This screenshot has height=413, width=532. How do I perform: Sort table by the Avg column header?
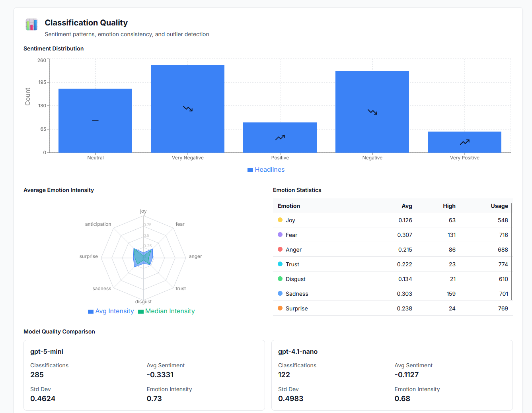click(x=407, y=206)
